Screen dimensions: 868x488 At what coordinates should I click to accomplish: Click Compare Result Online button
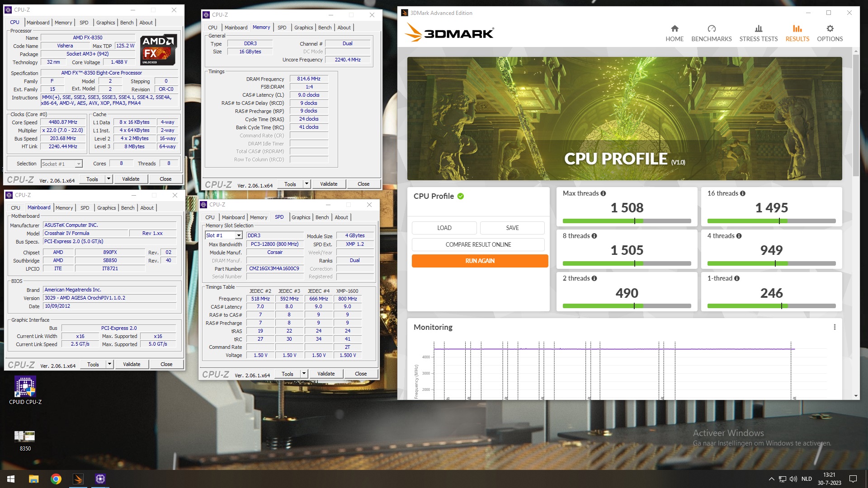(x=478, y=244)
